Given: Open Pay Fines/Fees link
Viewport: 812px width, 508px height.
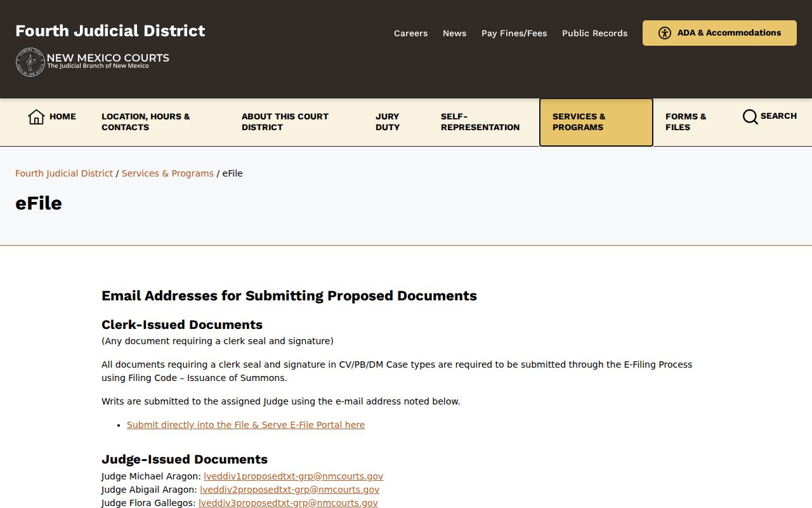Looking at the screenshot, I should [x=514, y=33].
